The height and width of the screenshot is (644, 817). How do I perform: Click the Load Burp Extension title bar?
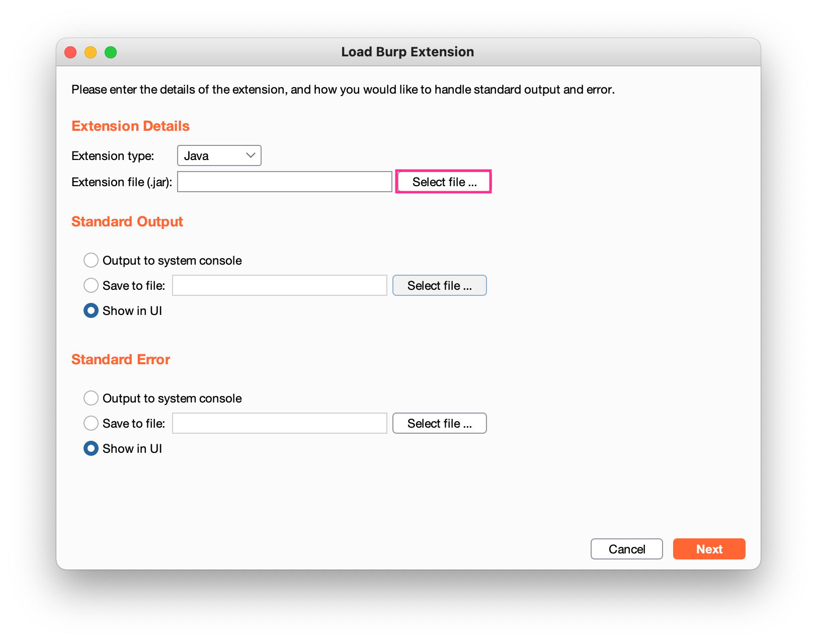tap(407, 52)
